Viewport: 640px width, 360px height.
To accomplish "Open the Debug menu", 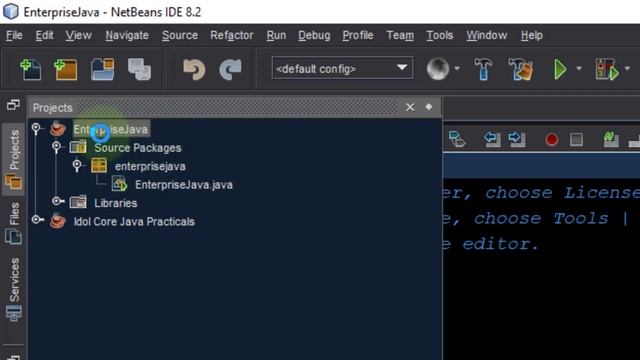I will [314, 36].
